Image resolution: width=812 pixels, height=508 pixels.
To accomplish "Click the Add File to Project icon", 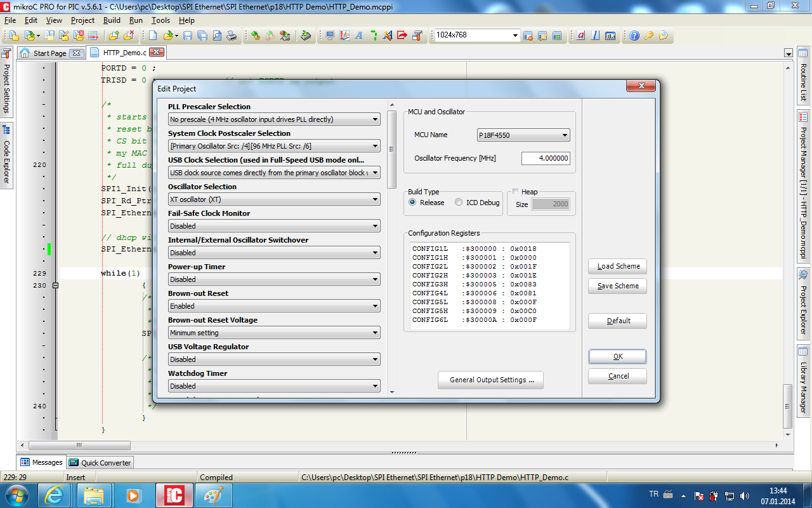I will [x=114, y=36].
